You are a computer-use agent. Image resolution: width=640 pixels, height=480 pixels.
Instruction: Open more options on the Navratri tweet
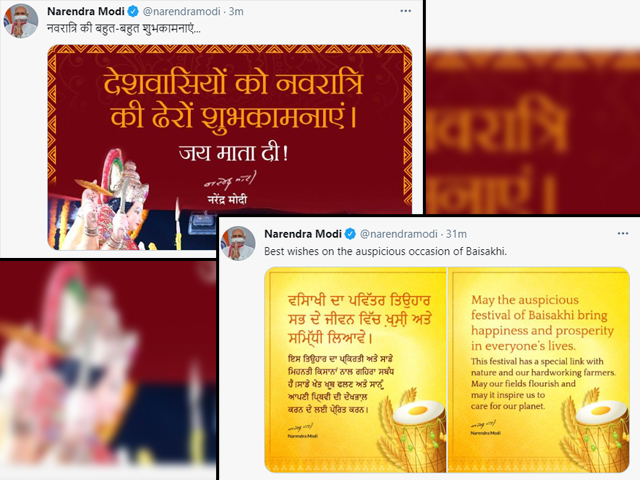coord(405,11)
